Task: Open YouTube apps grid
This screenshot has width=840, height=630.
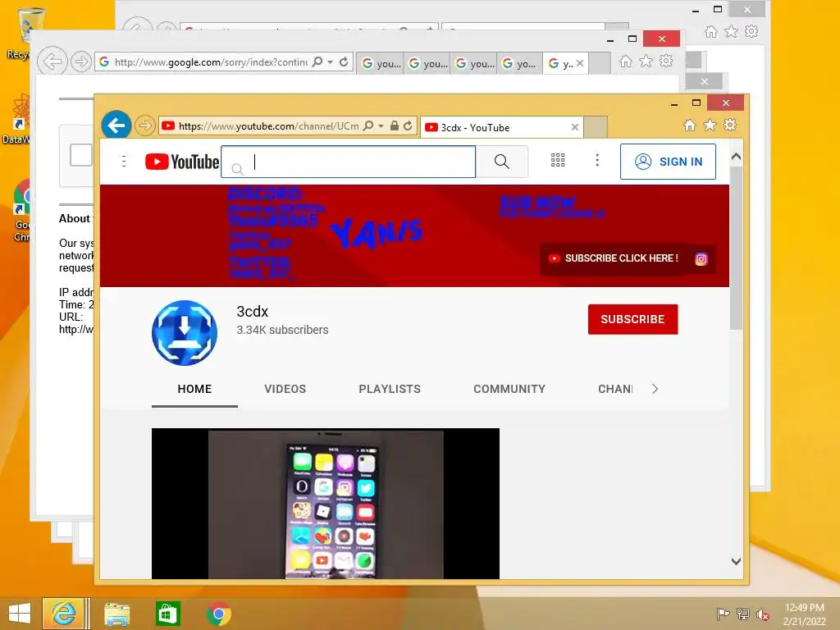Action: click(x=558, y=160)
